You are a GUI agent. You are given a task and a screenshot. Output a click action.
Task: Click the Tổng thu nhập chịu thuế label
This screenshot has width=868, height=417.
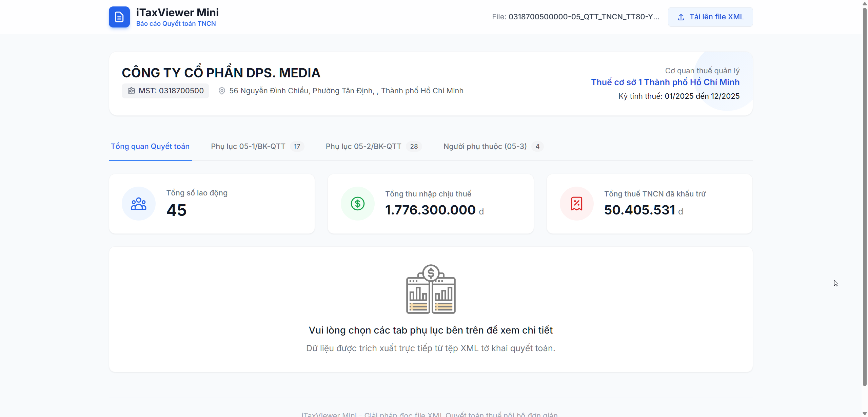pos(428,194)
